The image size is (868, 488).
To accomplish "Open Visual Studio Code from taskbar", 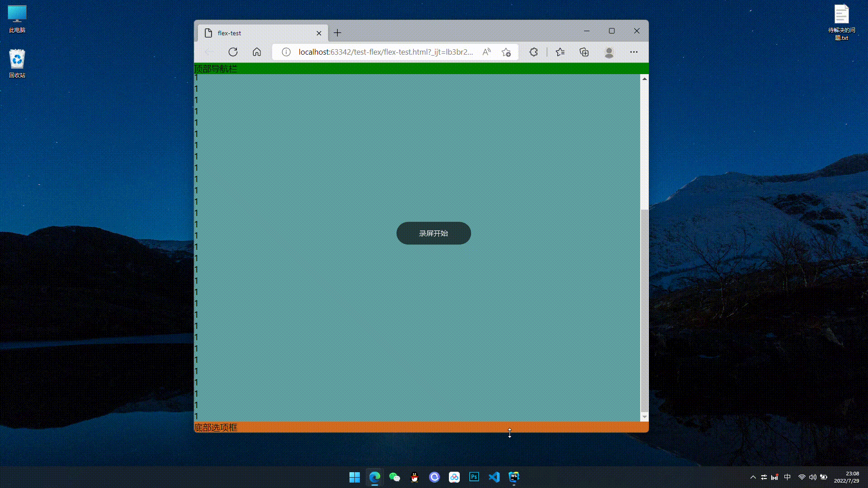I will point(494,477).
